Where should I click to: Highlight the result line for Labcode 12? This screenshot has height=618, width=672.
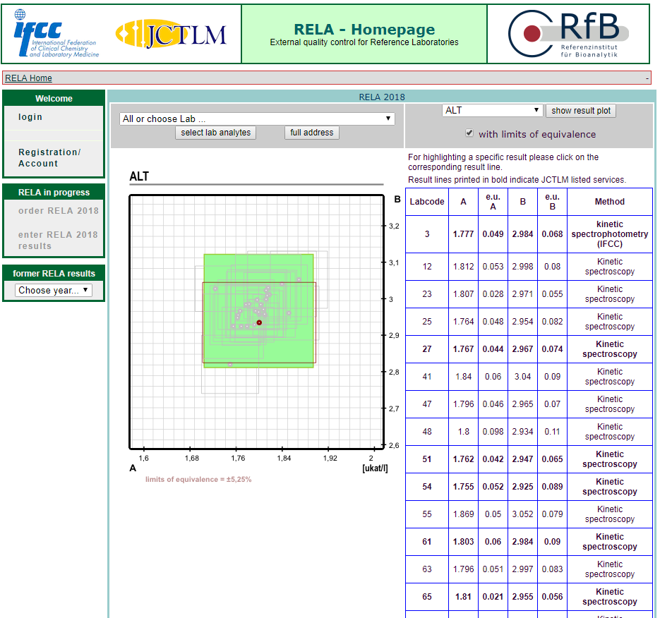(529, 267)
